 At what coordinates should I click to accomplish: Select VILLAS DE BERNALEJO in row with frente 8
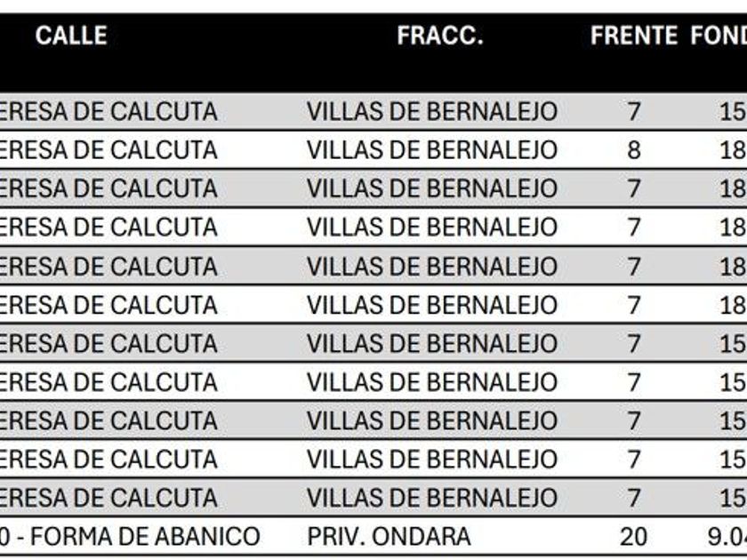tap(432, 150)
